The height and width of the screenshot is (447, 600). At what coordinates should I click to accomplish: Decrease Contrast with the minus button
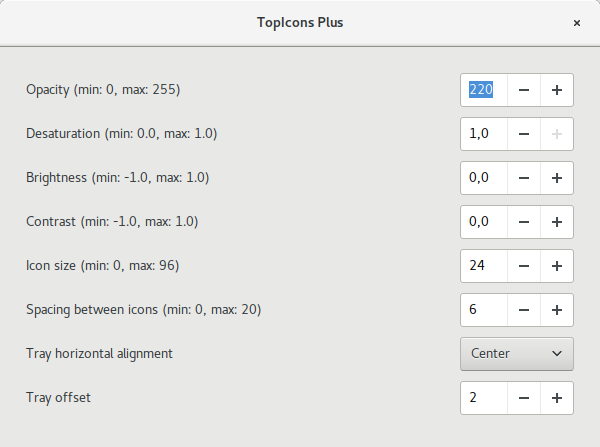524,222
